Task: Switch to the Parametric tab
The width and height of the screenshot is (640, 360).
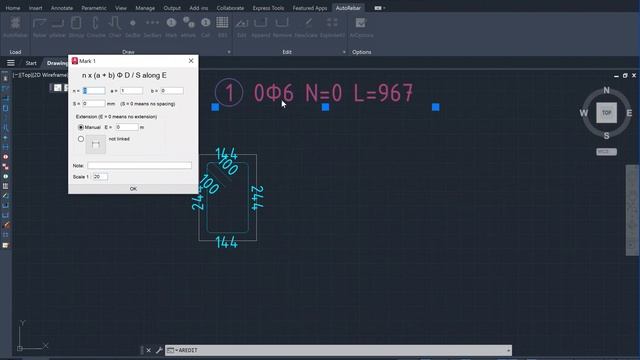Action: (94, 8)
